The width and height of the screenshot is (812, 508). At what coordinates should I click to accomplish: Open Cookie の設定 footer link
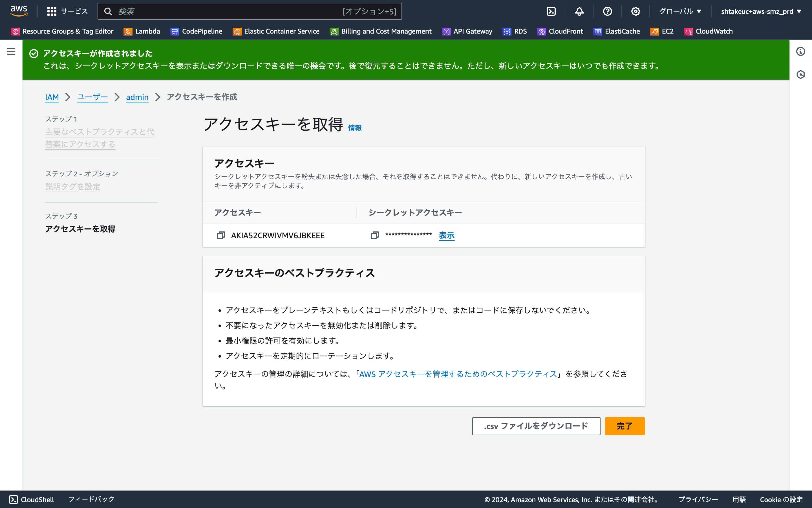coord(781,499)
